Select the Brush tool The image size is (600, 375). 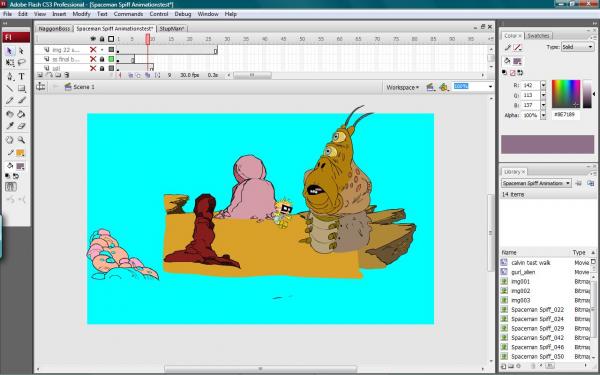[21, 100]
